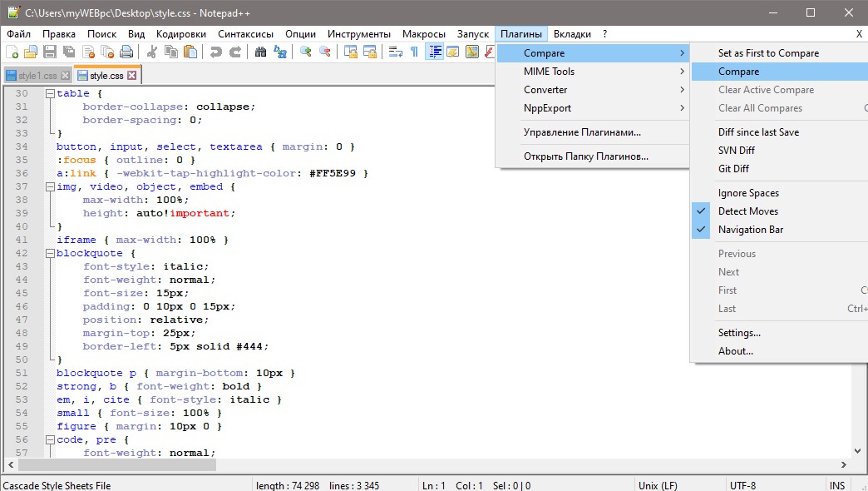Image resolution: width=868 pixels, height=491 pixels.
Task: Zoom out with the magnifier minus icon
Action: [x=325, y=52]
